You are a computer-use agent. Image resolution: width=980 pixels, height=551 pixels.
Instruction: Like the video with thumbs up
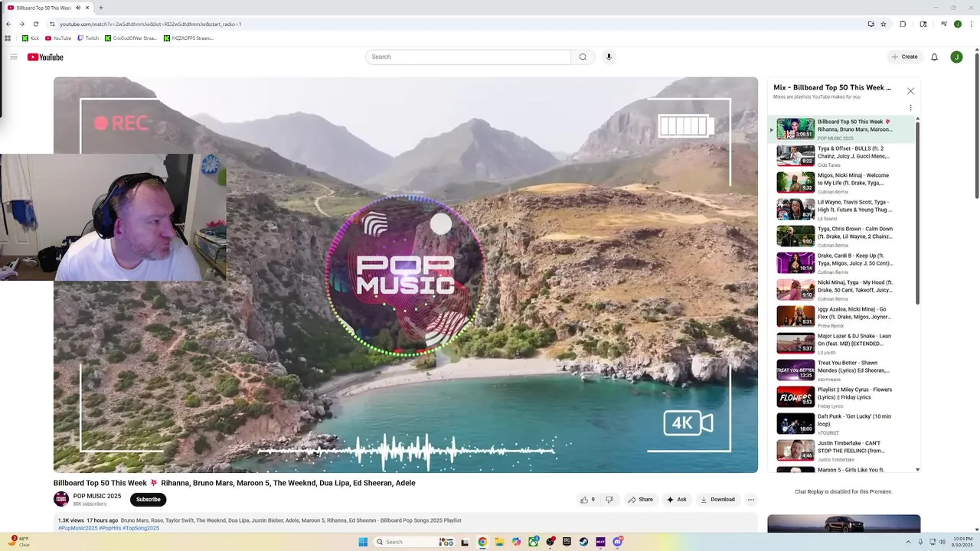[x=587, y=500]
